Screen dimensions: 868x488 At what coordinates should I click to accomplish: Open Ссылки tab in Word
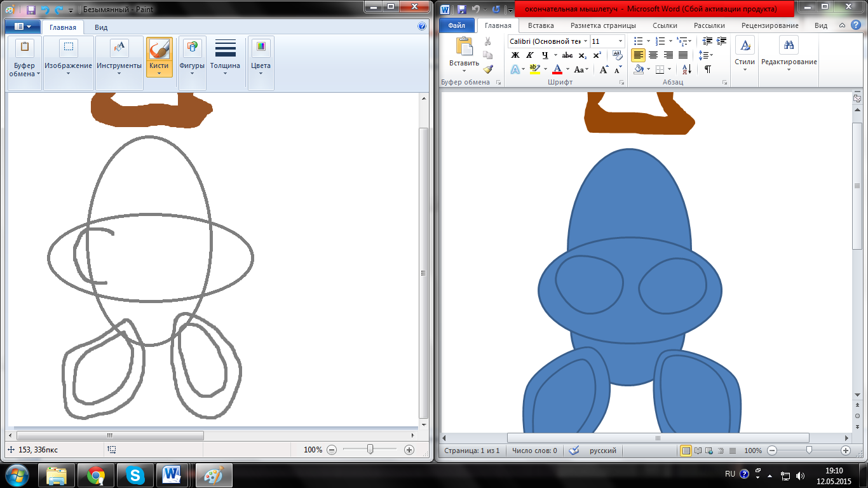665,25
